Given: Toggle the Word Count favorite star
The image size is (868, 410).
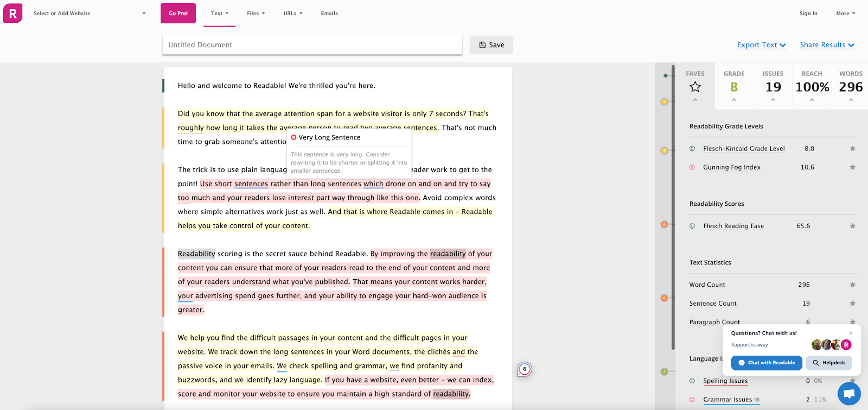Looking at the screenshot, I should (852, 285).
